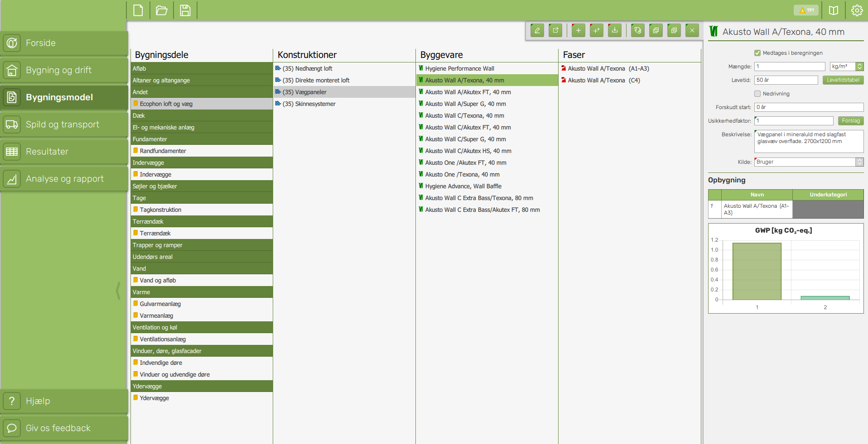Image resolution: width=868 pixels, height=444 pixels.
Task: Open the book documentation icon
Action: point(833,10)
